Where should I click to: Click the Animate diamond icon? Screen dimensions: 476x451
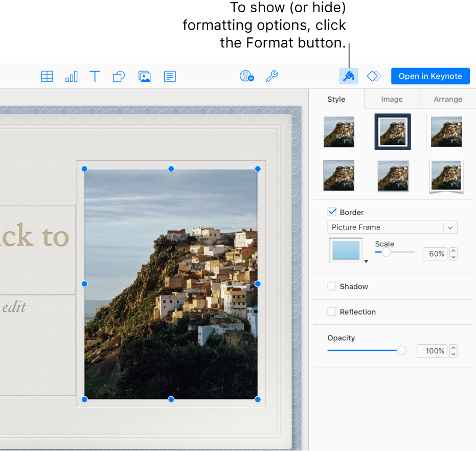coord(374,76)
